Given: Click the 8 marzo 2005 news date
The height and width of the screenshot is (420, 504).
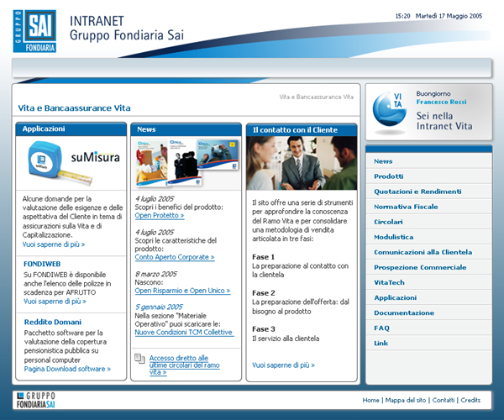Looking at the screenshot, I should click(x=156, y=274).
